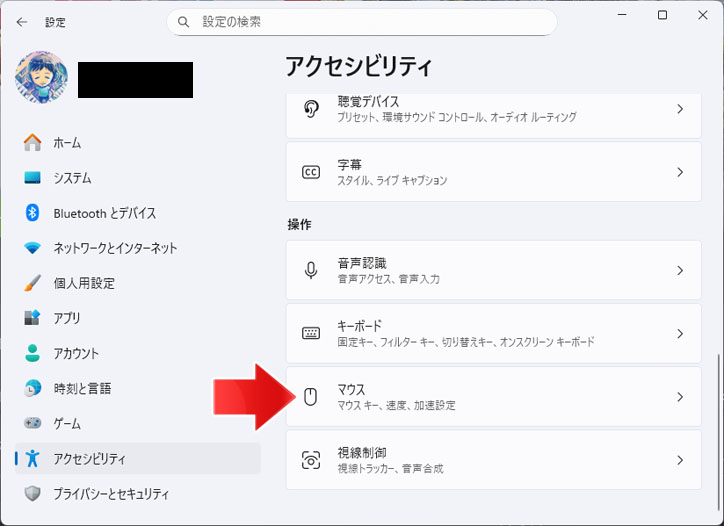The width and height of the screenshot is (724, 526).
Task: Click the search magnifier icon in the search box
Action: click(x=184, y=21)
